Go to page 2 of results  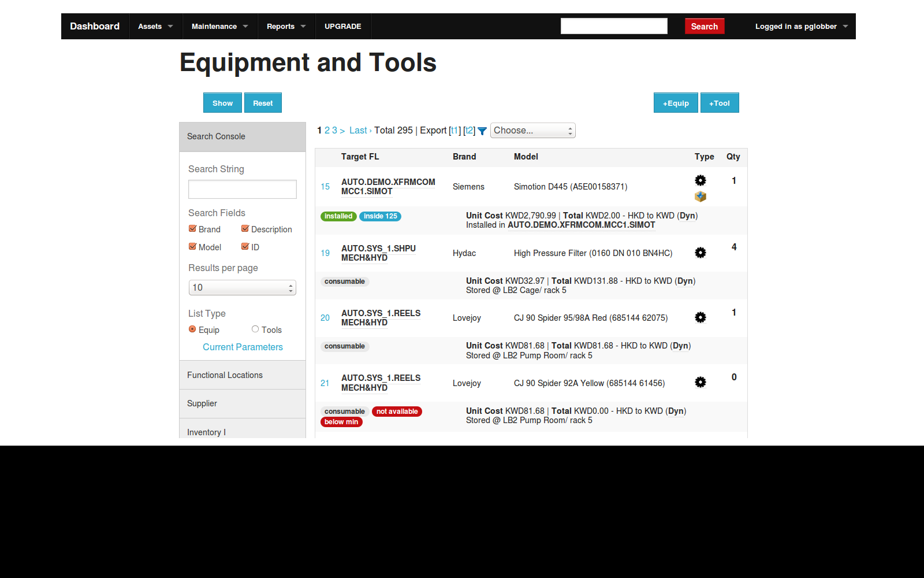327,131
